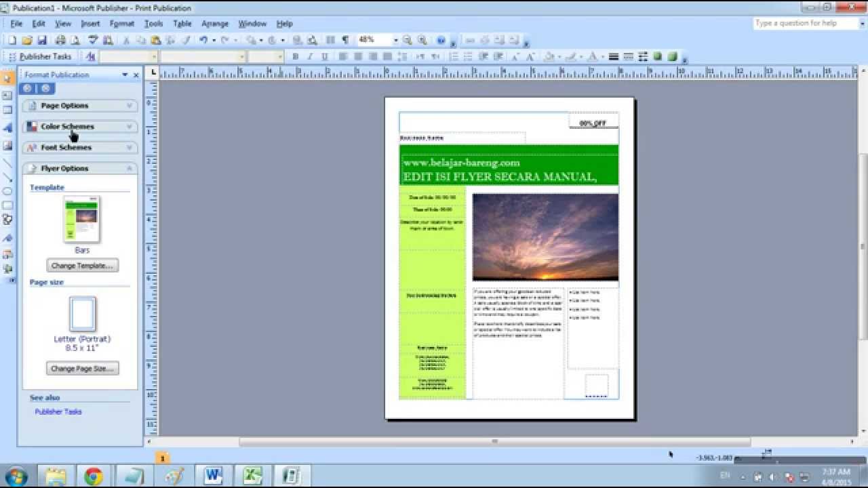868x488 pixels.
Task: Expand the Font Schemes section
Action: click(x=80, y=147)
